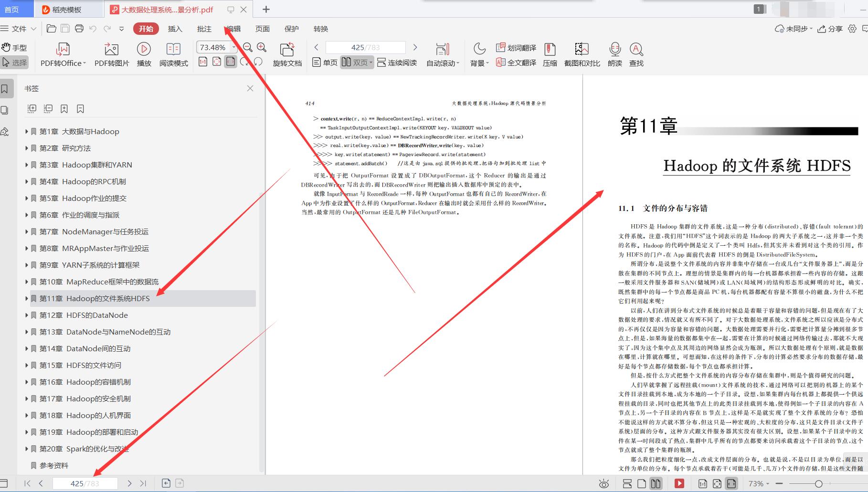Click the 分享 share button
The width and height of the screenshot is (868, 492).
coord(830,29)
